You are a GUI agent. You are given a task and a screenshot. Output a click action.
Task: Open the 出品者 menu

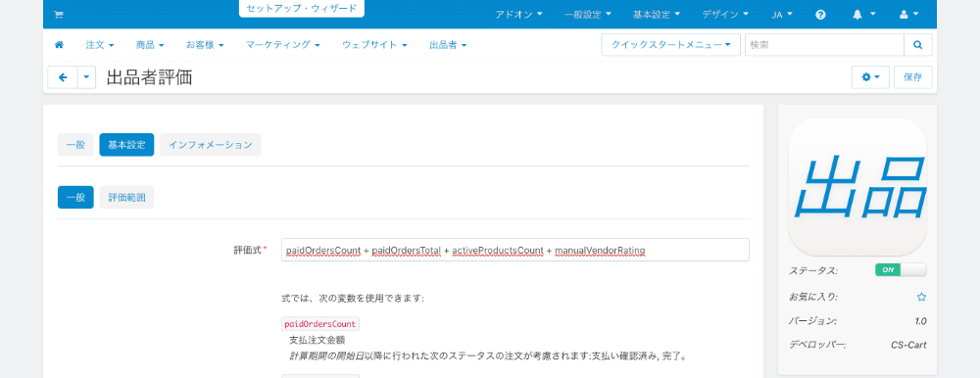pyautogui.click(x=448, y=45)
